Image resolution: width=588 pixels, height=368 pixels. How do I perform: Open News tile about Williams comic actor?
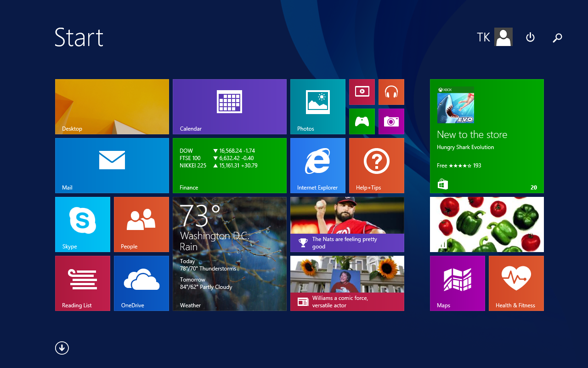coord(347,283)
